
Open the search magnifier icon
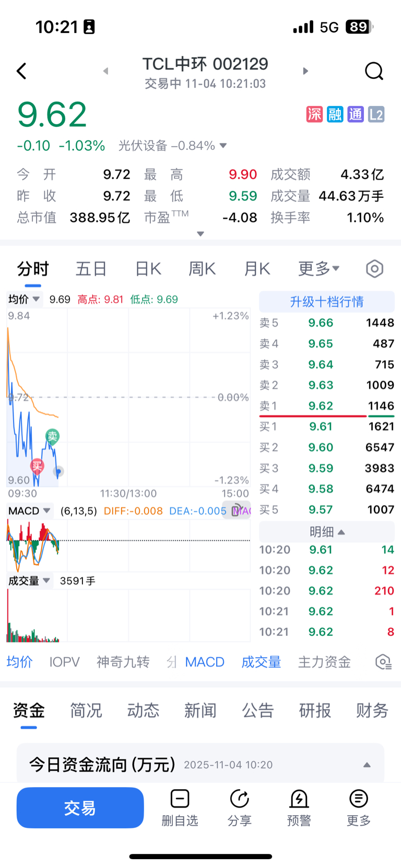pyautogui.click(x=374, y=71)
